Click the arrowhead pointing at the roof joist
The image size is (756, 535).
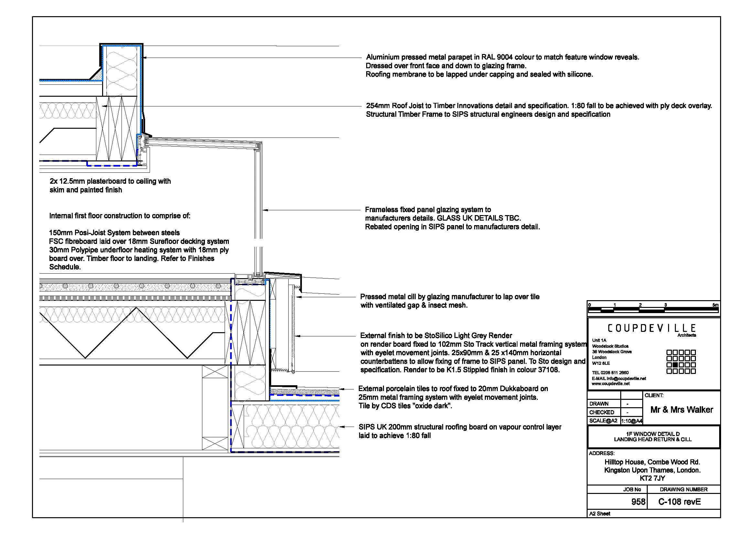click(x=104, y=106)
